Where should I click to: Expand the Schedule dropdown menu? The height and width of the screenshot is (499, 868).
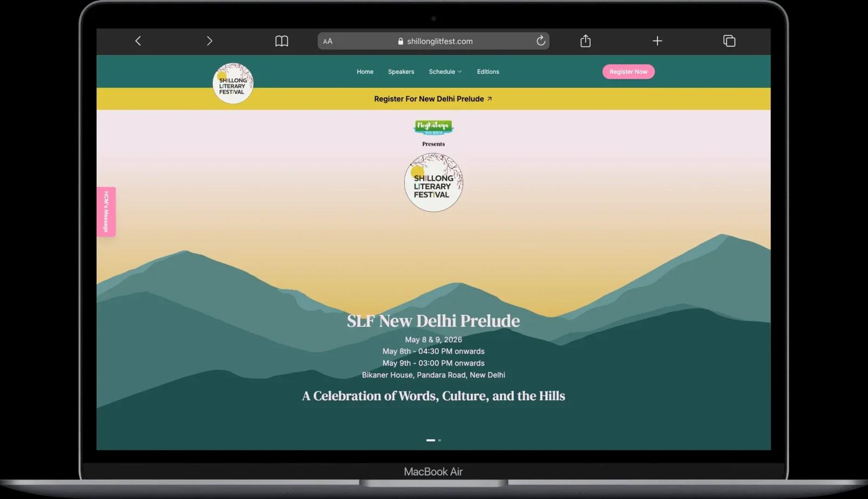tap(445, 72)
